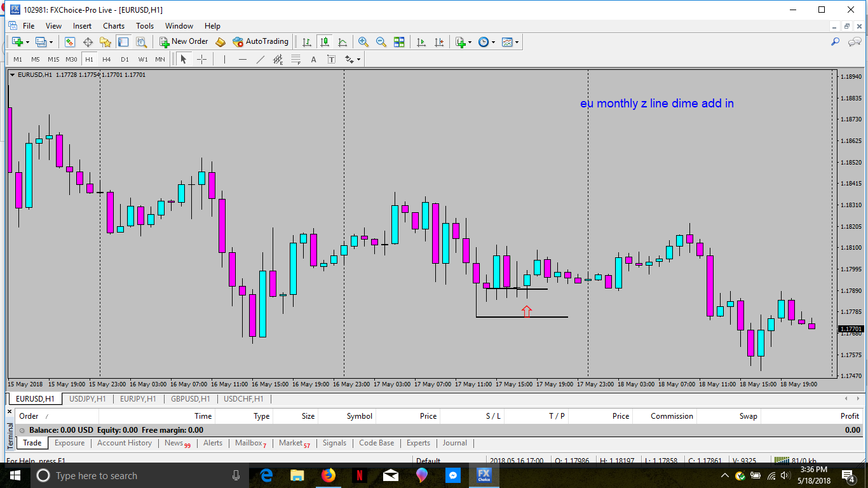Click the New Order button
The image size is (868, 488).
[x=184, y=42]
